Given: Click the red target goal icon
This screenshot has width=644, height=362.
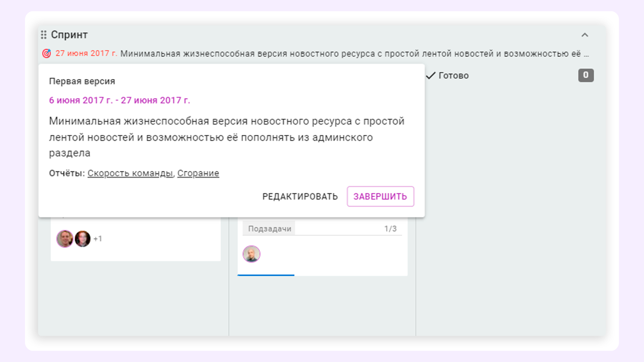Looking at the screenshot, I should click(47, 53).
